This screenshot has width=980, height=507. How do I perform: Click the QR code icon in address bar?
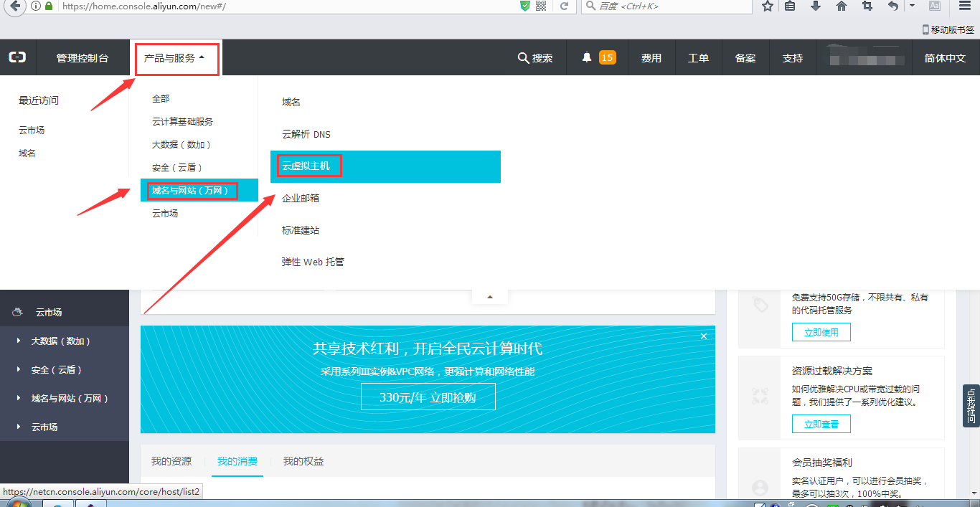point(541,6)
